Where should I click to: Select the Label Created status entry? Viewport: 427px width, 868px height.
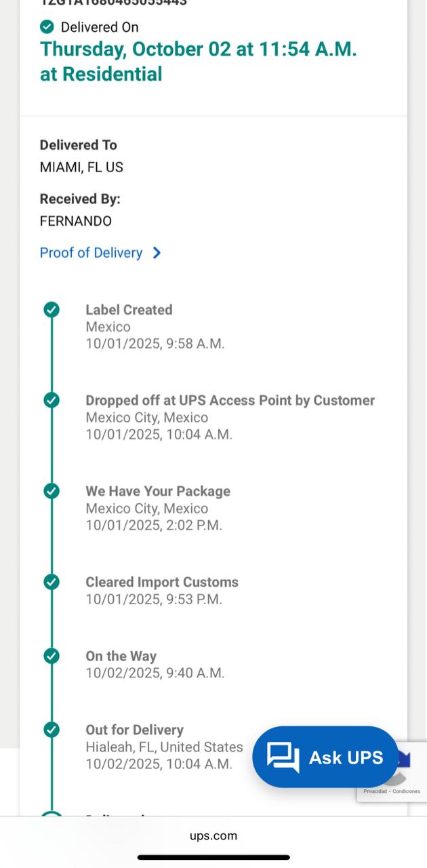(x=129, y=310)
